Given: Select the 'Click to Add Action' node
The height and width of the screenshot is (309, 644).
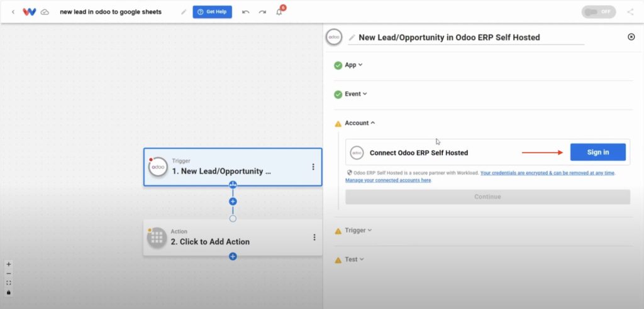Looking at the screenshot, I should (233, 237).
